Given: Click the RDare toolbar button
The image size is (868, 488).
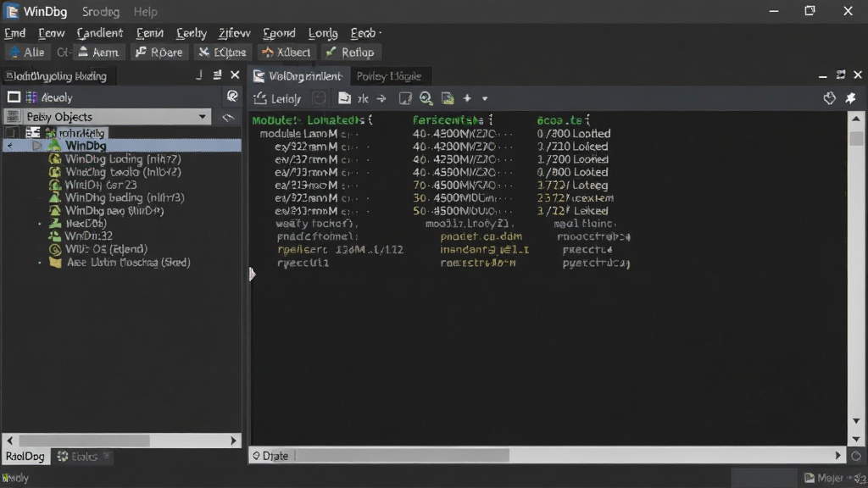Looking at the screenshot, I should click(159, 53).
